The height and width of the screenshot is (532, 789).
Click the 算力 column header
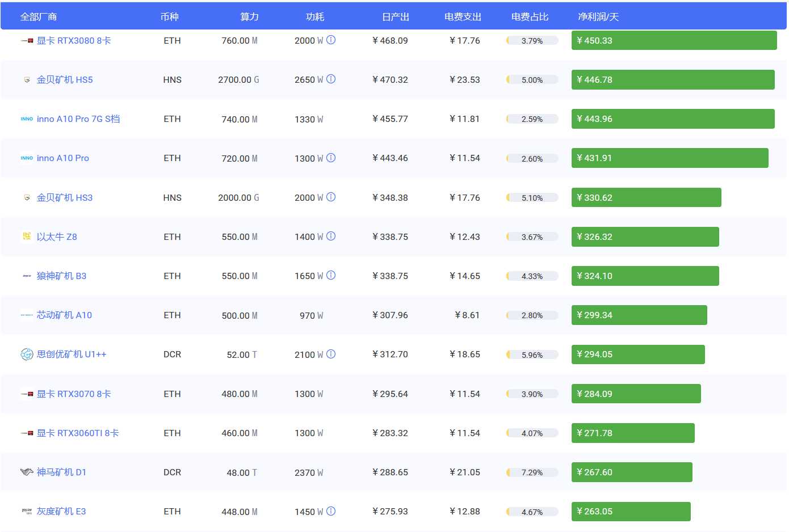point(249,17)
